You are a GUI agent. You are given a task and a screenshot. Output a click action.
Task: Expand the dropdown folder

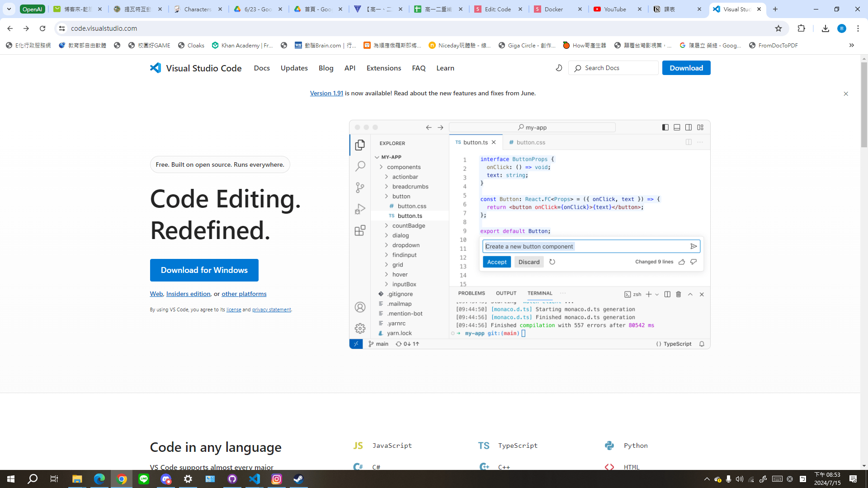tap(387, 245)
